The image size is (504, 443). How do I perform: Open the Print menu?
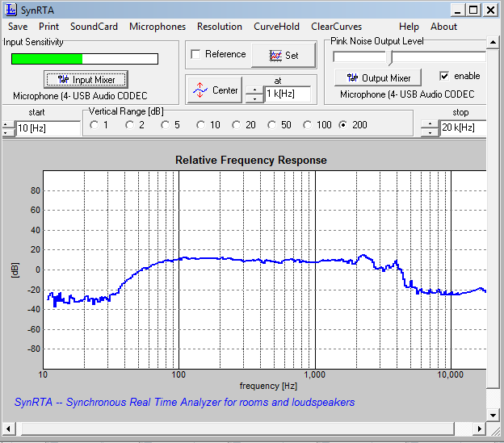48,27
